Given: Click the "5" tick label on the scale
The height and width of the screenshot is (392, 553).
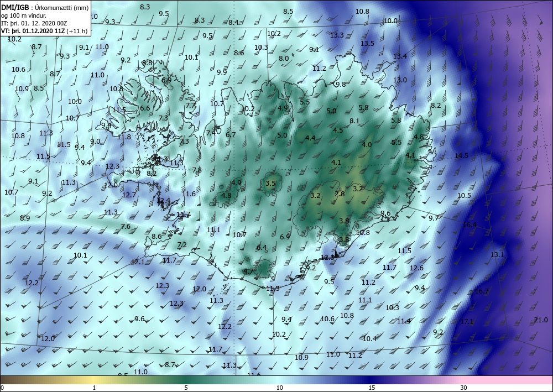Looking at the screenshot, I should coord(186,388).
